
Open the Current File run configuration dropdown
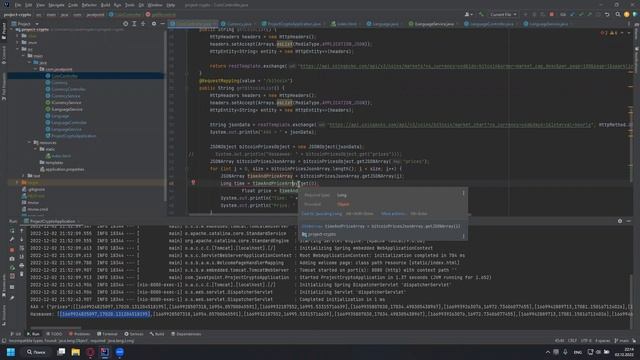[503, 14]
